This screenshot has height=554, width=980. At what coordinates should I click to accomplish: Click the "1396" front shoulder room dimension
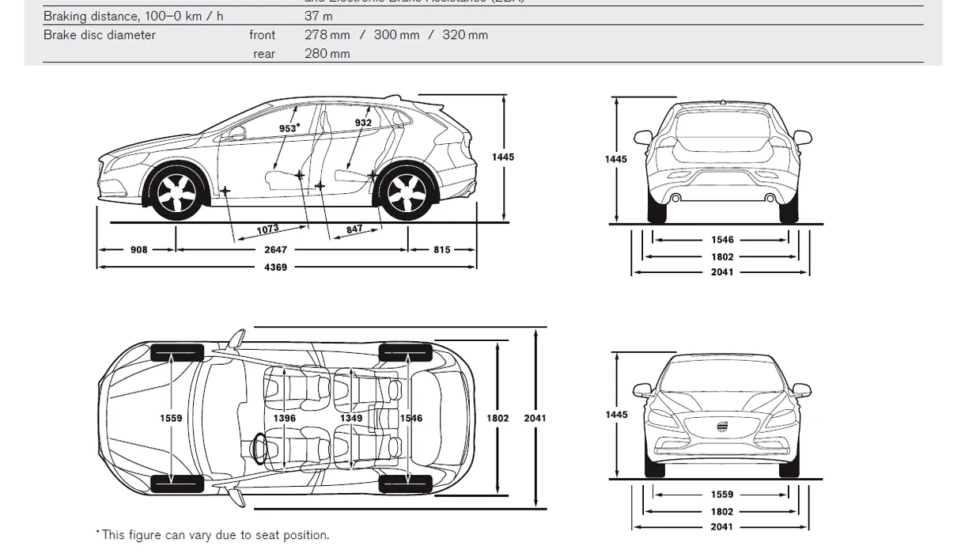pyautogui.click(x=285, y=418)
